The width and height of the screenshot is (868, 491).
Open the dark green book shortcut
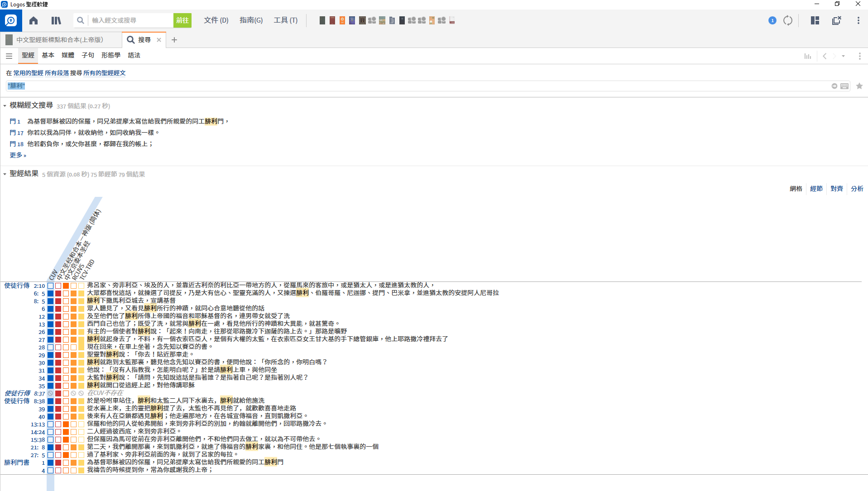322,20
